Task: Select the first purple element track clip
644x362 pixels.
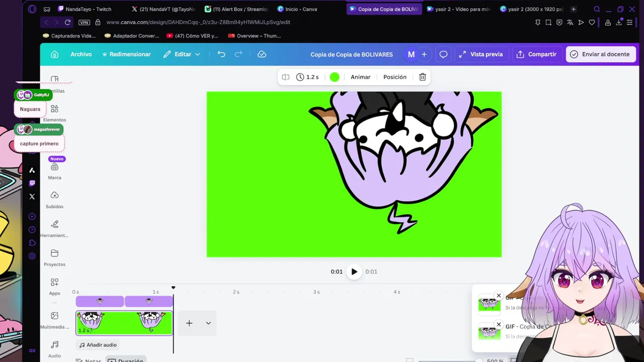Action: 100,301
